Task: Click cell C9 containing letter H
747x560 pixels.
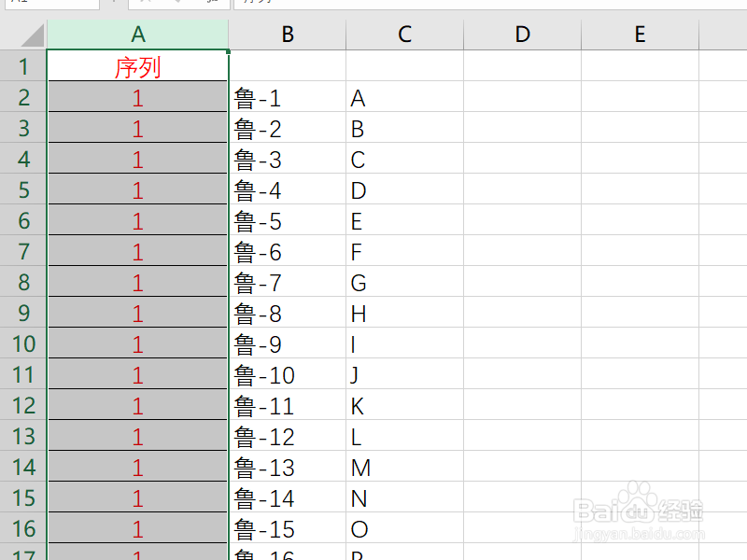Action: point(404,313)
